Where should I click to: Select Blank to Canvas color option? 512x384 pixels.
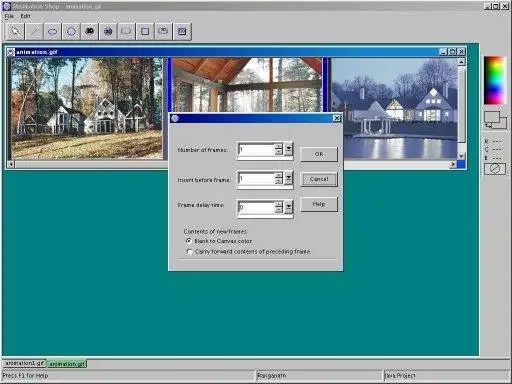189,241
